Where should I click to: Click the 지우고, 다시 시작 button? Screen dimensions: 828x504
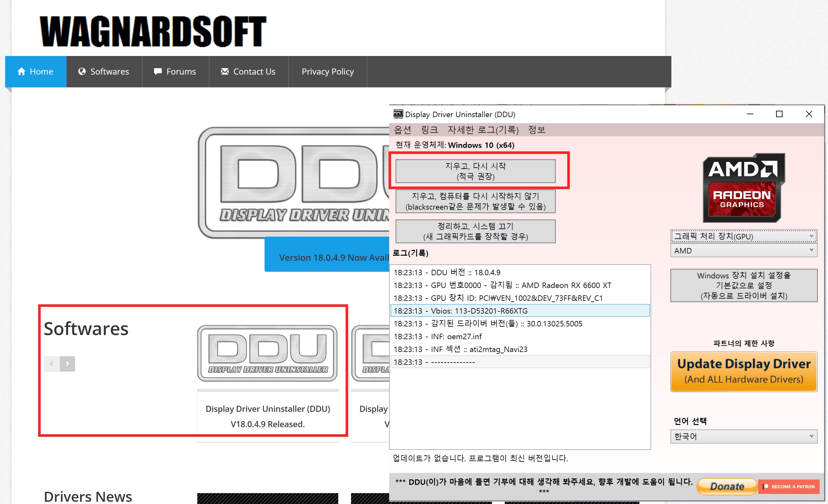[475, 171]
